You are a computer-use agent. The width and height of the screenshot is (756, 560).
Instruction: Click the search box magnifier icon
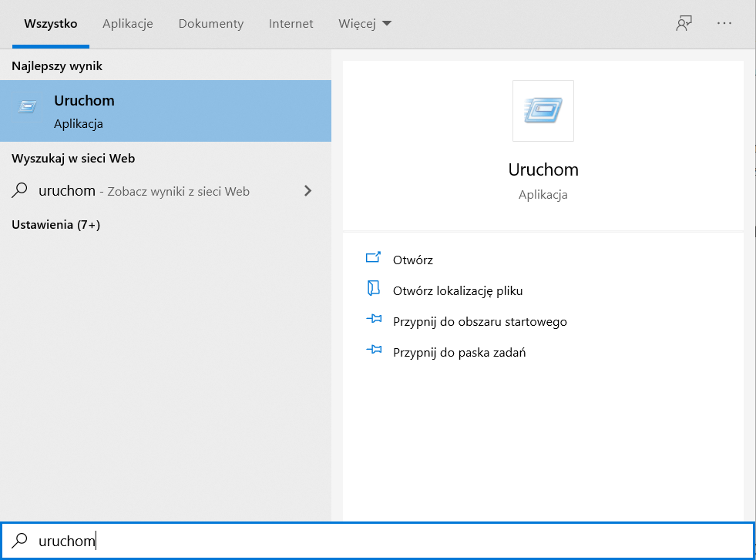point(19,540)
